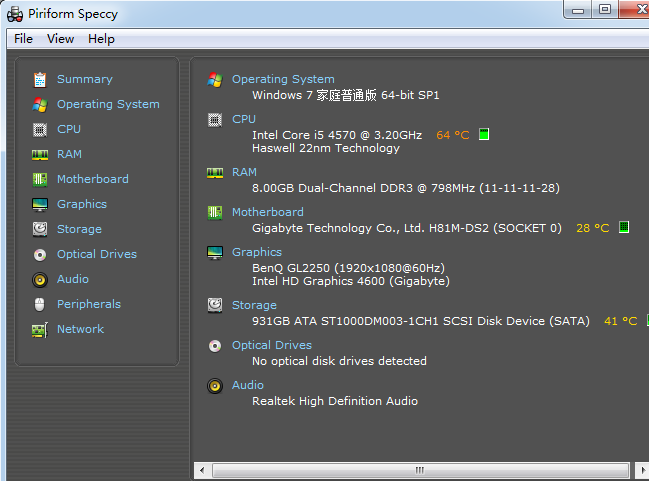The height and width of the screenshot is (481, 649).
Task: Click the horizontal scrollbar thumb
Action: point(420,470)
